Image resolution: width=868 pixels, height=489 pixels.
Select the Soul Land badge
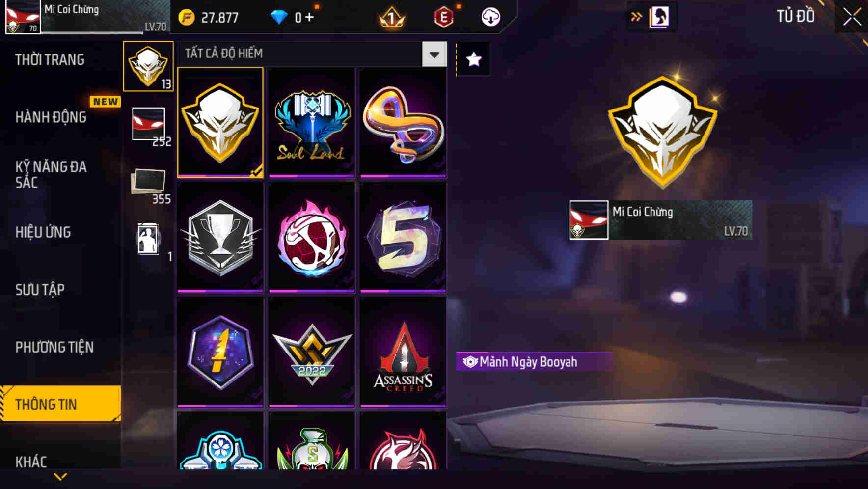311,123
